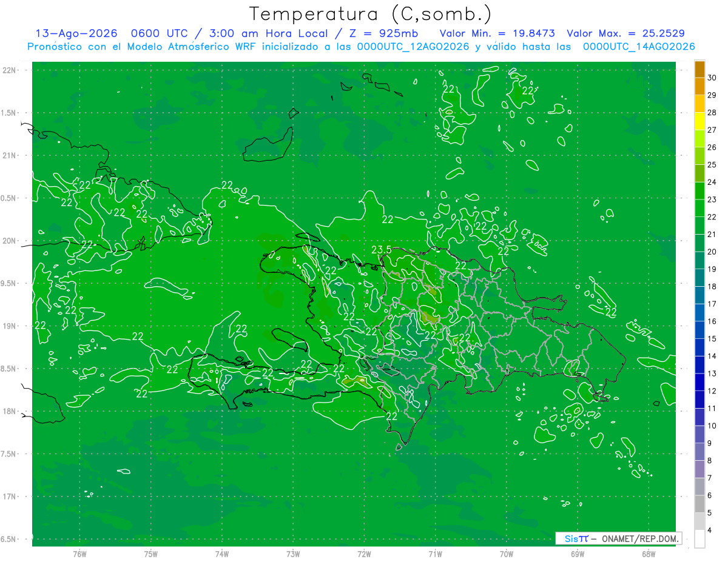Click the legend swatch between 20 and 21
This screenshot has width=728, height=562.
tap(699, 243)
